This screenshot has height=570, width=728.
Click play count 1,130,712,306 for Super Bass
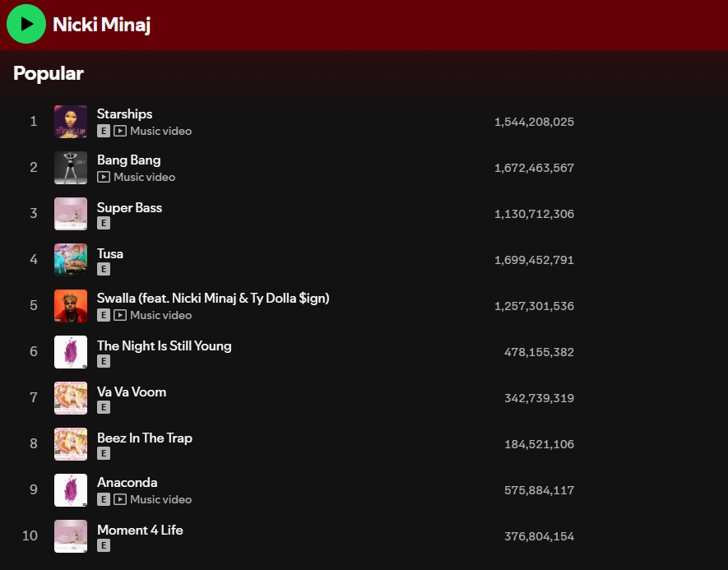pos(534,214)
